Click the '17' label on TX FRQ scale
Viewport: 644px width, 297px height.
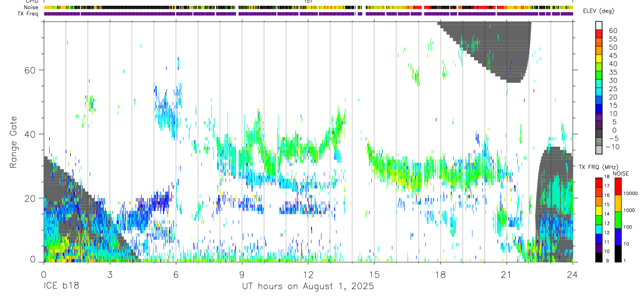pyautogui.click(x=607, y=186)
